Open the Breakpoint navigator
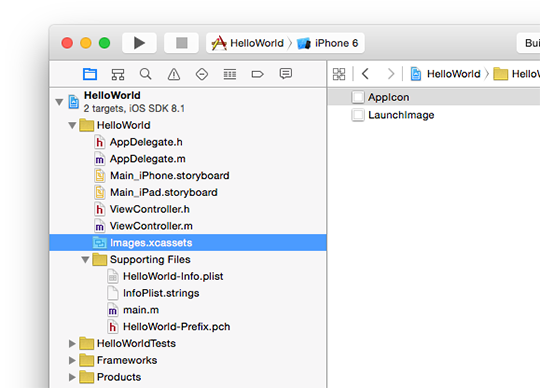This screenshot has width=540, height=388. [258, 74]
